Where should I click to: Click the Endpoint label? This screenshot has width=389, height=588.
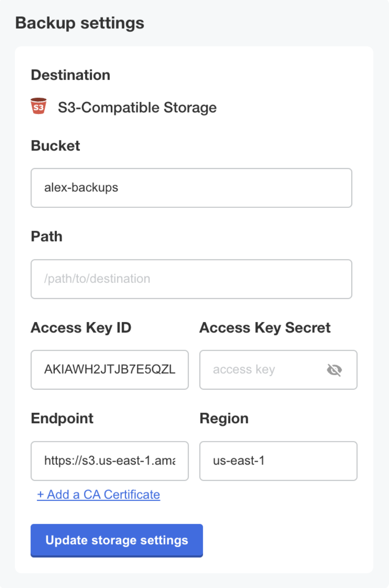click(x=62, y=418)
